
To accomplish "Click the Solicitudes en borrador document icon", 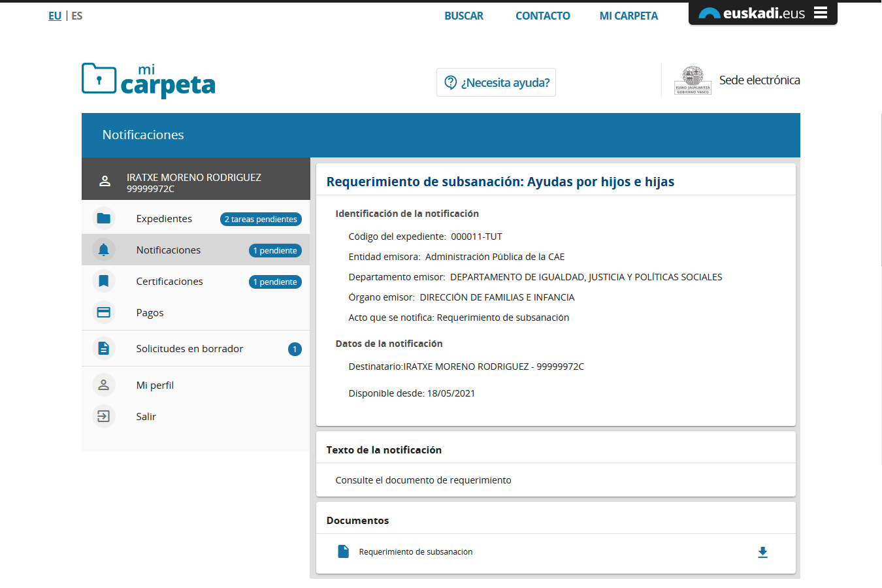I will 103,348.
